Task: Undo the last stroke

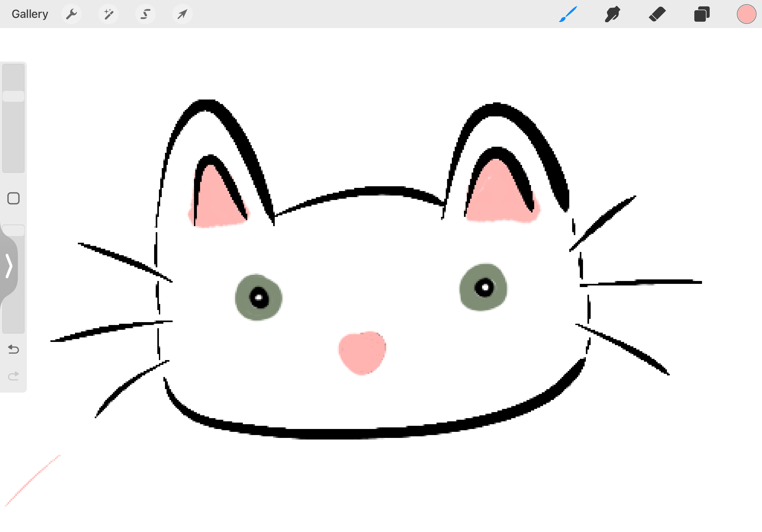Action: click(x=13, y=349)
